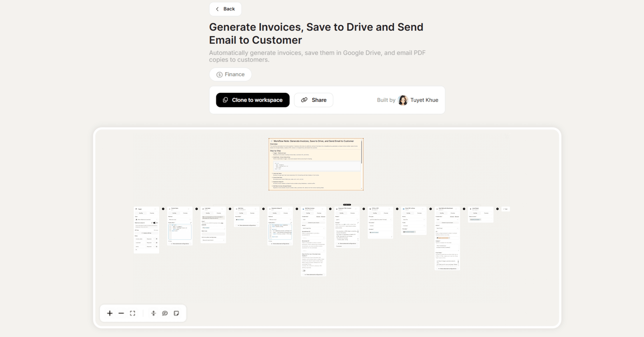The height and width of the screenshot is (337, 644).
Task: Fit the workflow to the screen
Action: point(133,313)
